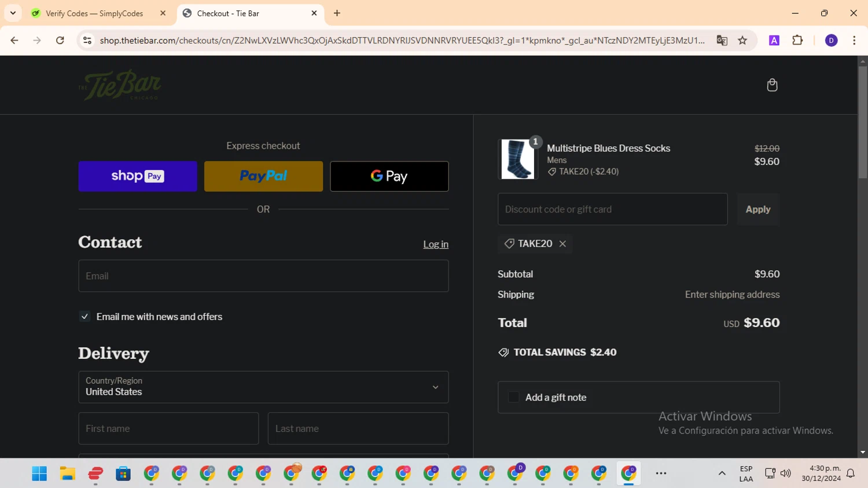Open a new browser tab
868x488 pixels.
tap(337, 13)
